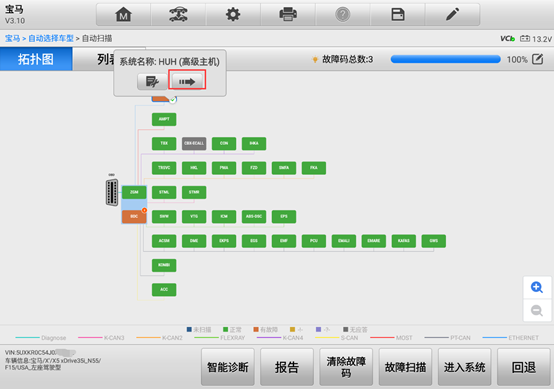Zoom out of the topology map
Screen dimensions: 554x389
coord(537,310)
